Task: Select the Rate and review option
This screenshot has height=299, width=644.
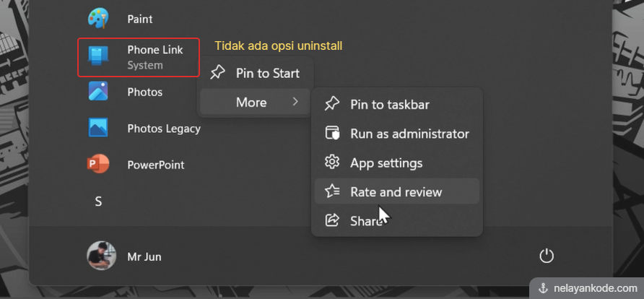Action: (396, 192)
